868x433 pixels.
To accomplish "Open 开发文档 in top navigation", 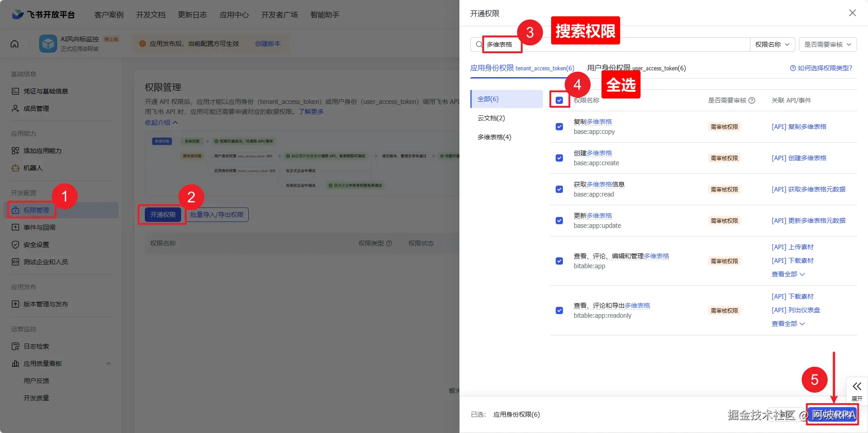I will click(x=151, y=15).
